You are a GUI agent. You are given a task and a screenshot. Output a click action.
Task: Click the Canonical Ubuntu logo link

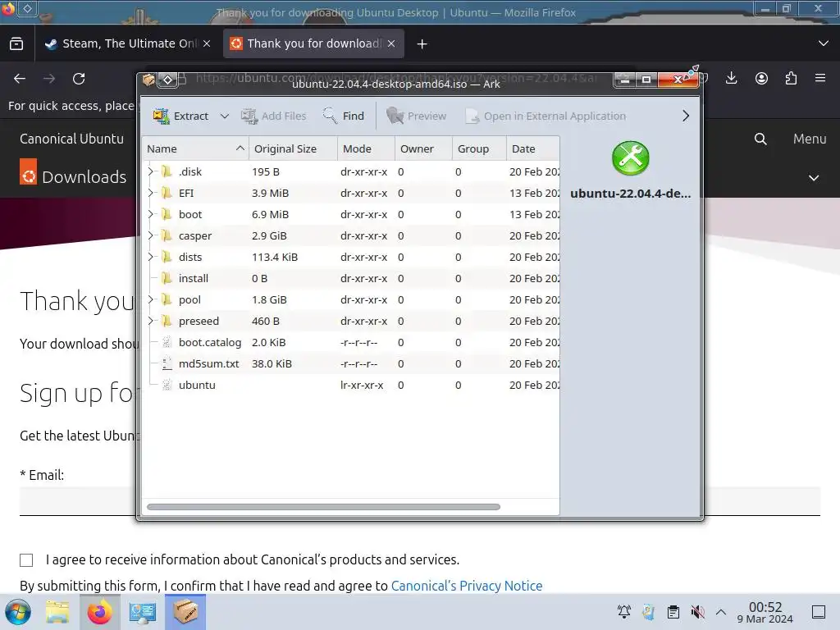pyautogui.click(x=72, y=139)
